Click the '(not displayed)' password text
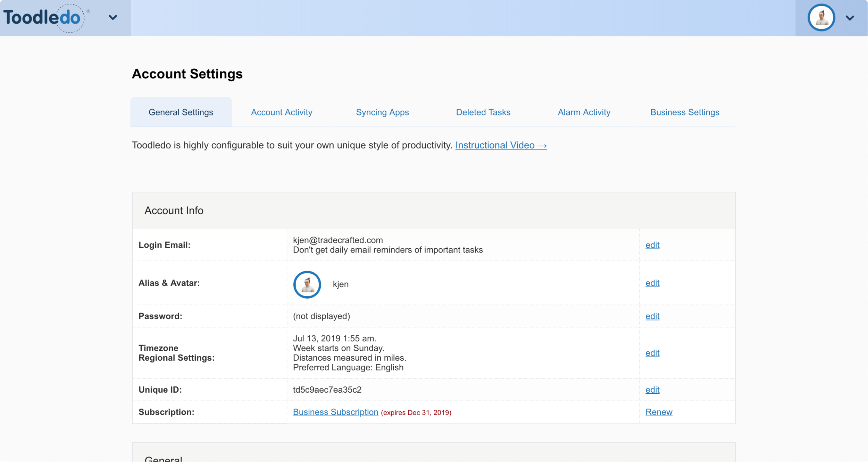The height and width of the screenshot is (462, 868). pos(322,316)
